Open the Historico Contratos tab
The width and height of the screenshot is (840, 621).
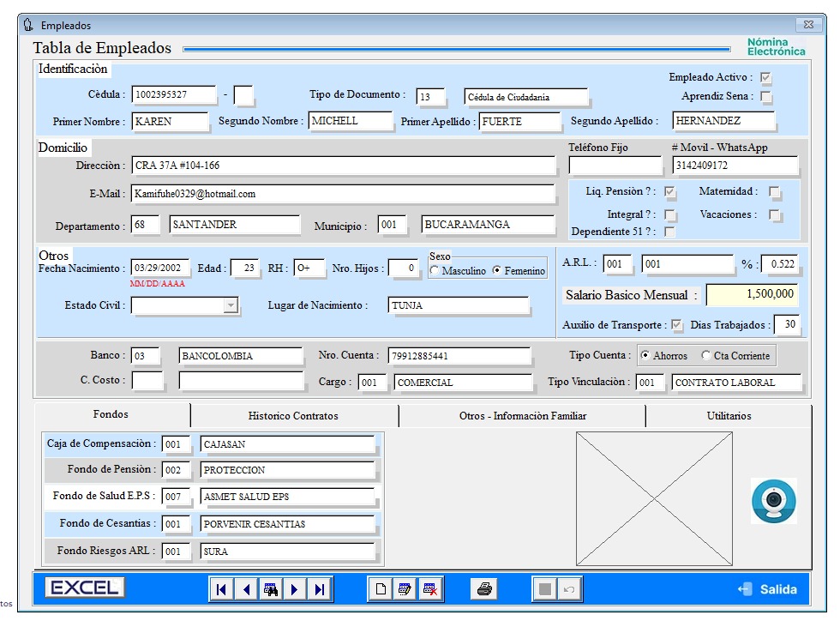(x=293, y=416)
